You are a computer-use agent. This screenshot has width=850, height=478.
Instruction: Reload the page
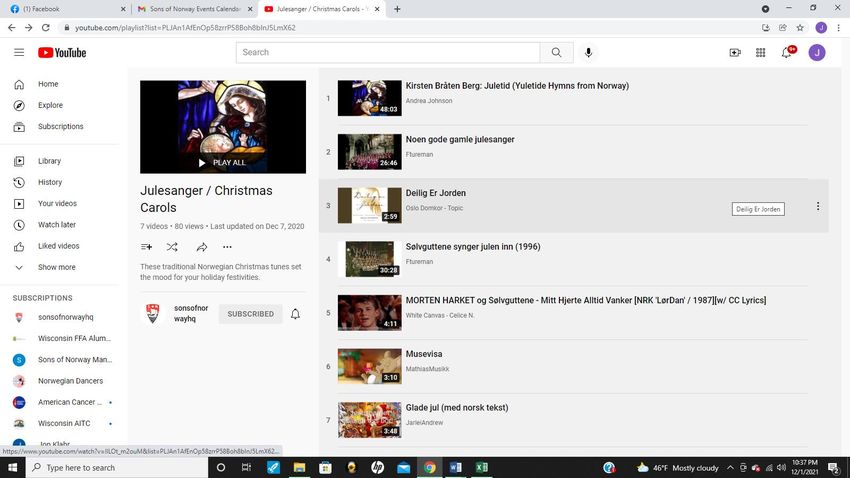pyautogui.click(x=46, y=28)
